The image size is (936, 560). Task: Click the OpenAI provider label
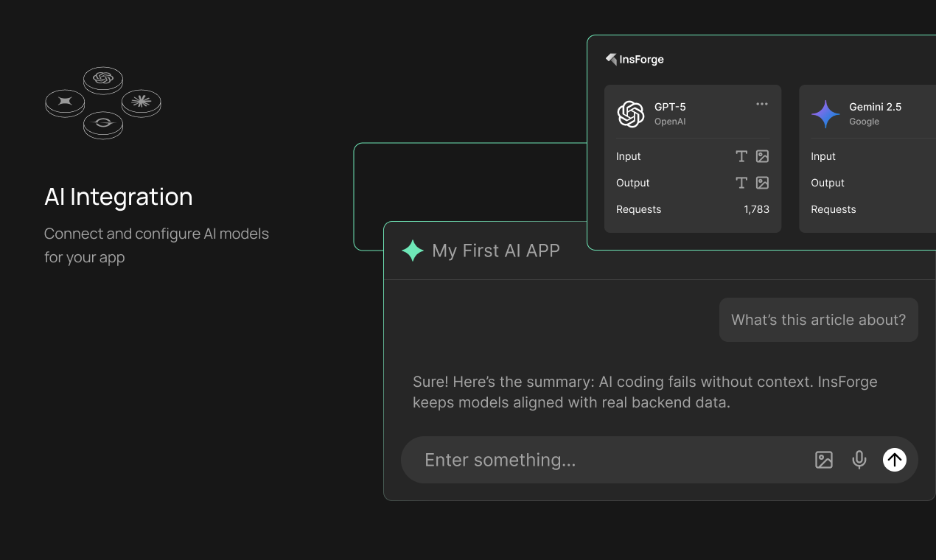(670, 122)
